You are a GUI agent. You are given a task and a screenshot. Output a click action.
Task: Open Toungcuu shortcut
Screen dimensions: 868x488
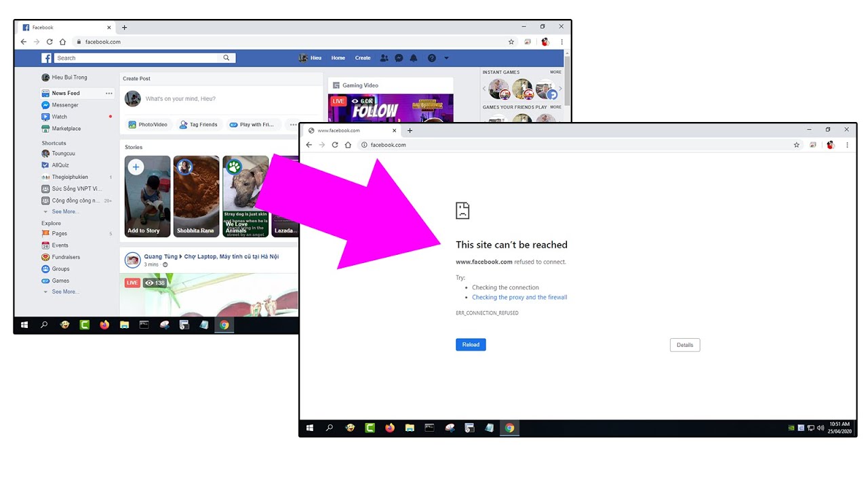coord(58,154)
